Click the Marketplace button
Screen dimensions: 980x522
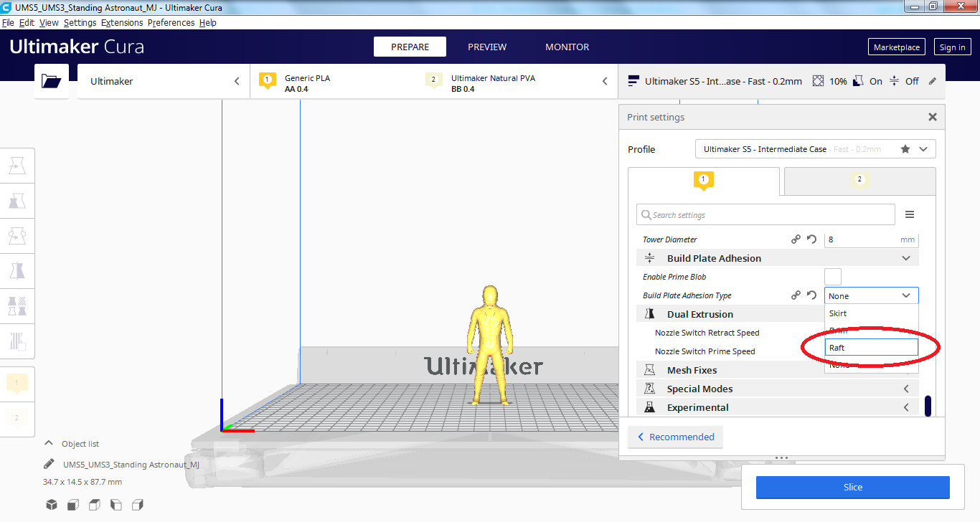tap(896, 47)
